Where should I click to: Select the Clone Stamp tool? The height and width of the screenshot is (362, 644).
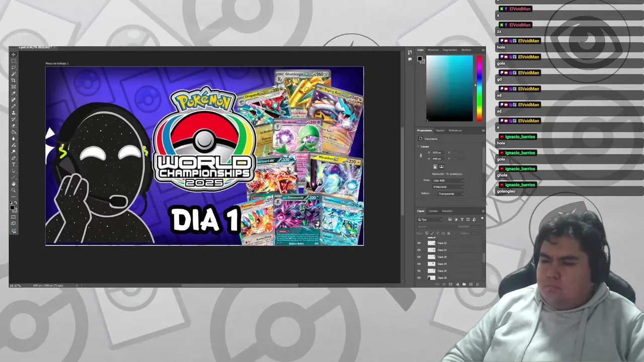coord(14,113)
